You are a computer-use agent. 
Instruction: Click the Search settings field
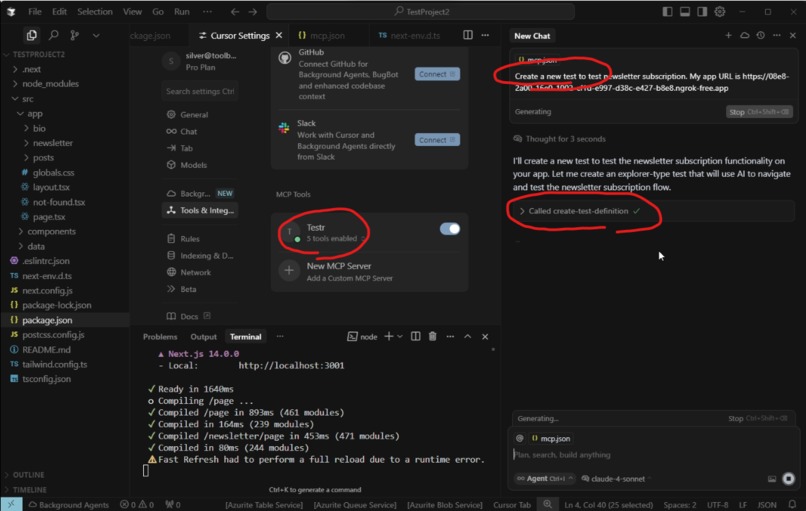(x=200, y=91)
